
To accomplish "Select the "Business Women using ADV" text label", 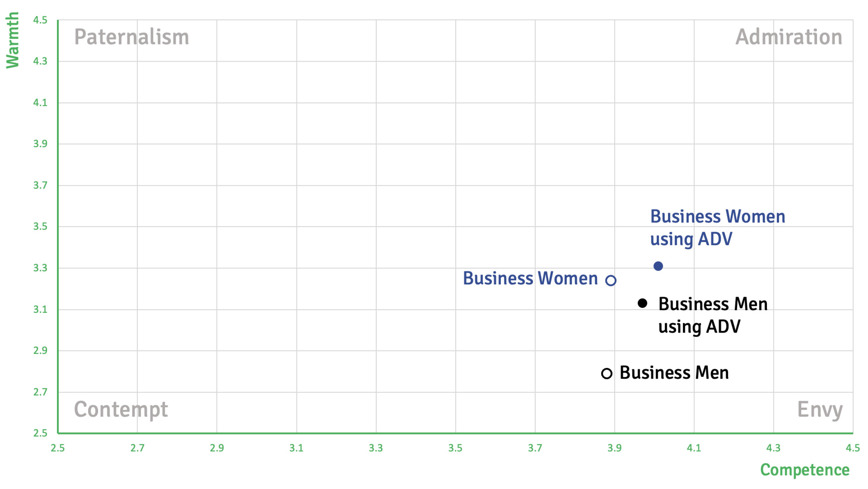I will tap(717, 227).
